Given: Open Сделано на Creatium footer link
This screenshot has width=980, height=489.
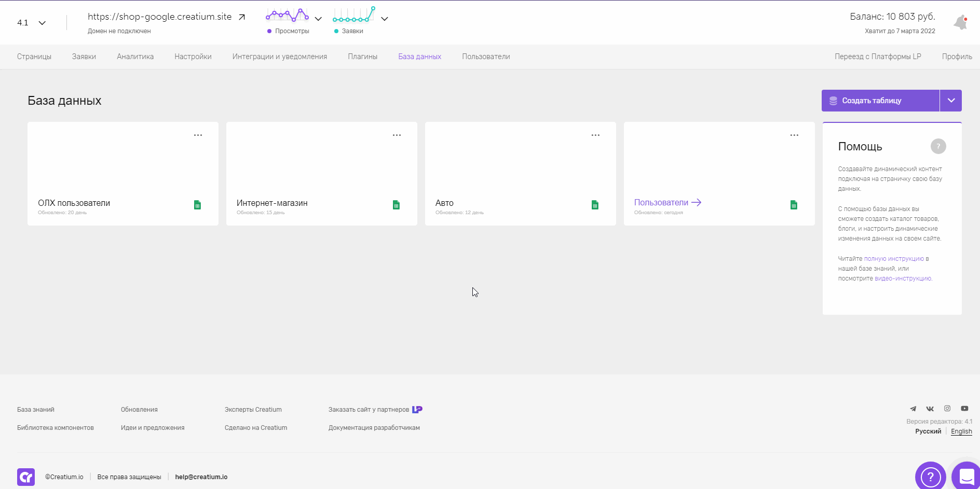Looking at the screenshot, I should [256, 427].
